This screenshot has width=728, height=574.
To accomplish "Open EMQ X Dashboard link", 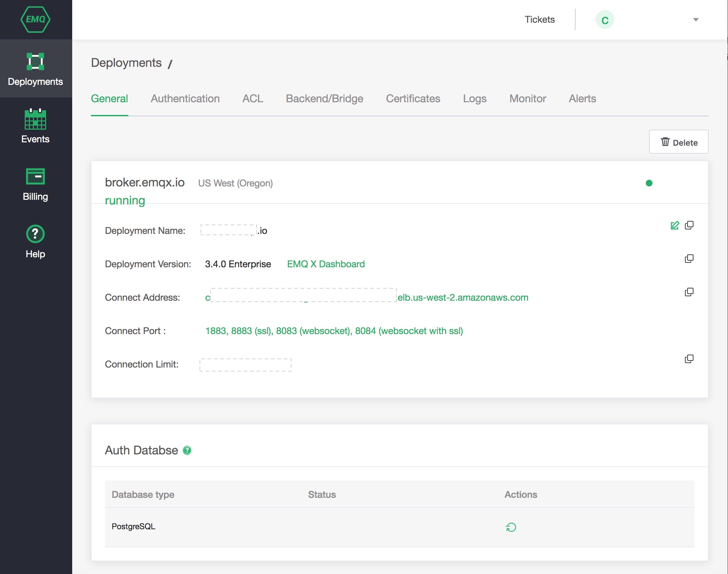I will coord(326,264).
